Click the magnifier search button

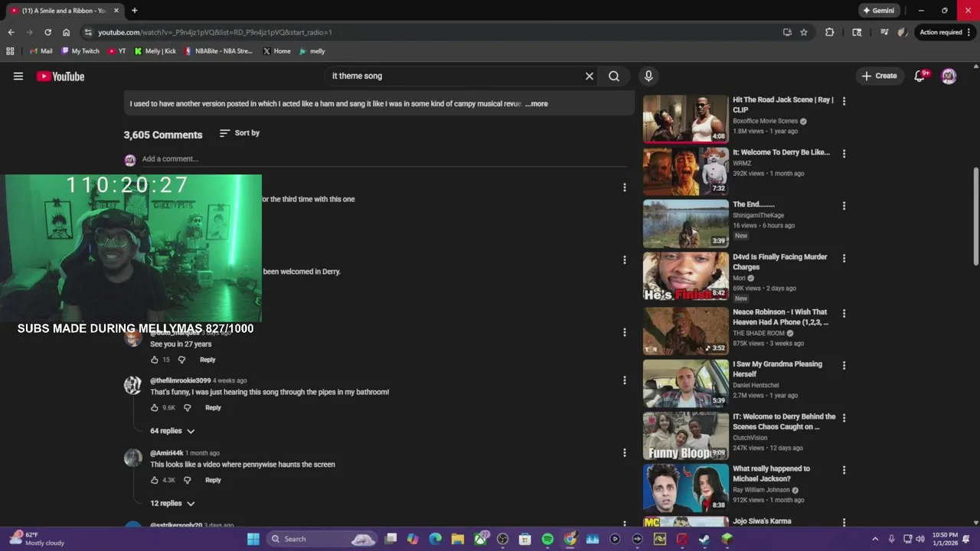(614, 76)
